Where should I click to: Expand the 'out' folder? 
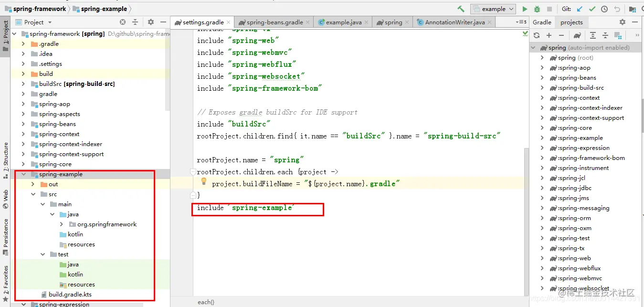(x=33, y=184)
